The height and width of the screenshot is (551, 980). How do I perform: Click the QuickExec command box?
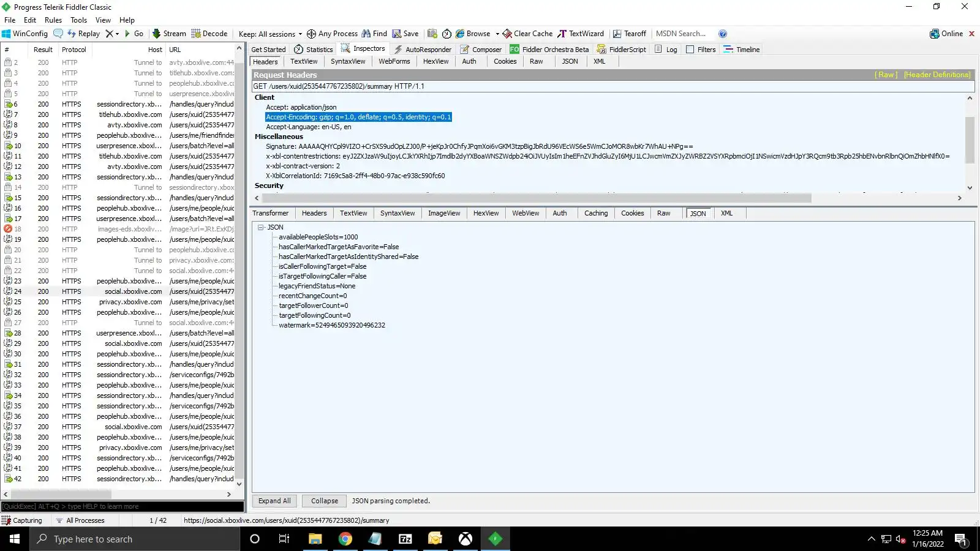tap(123, 506)
